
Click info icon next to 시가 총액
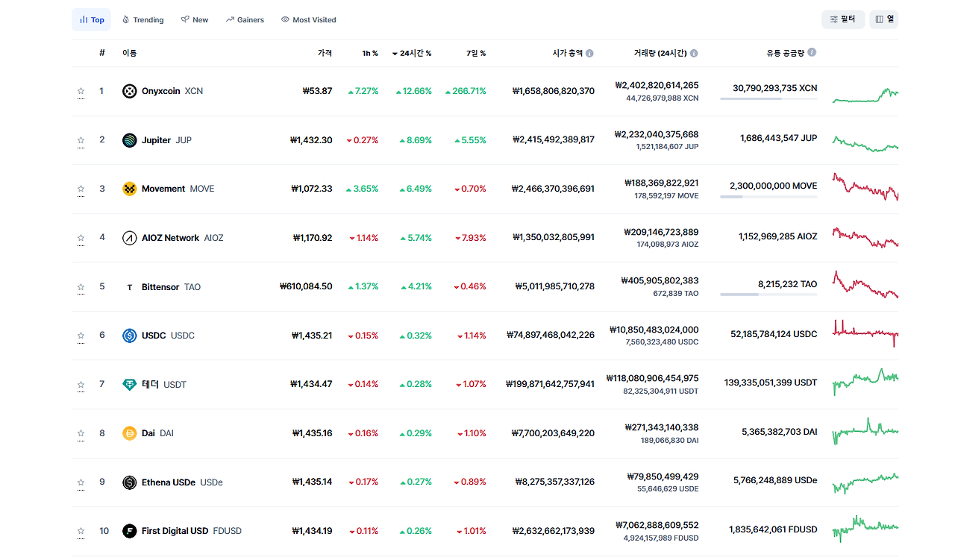tap(589, 54)
